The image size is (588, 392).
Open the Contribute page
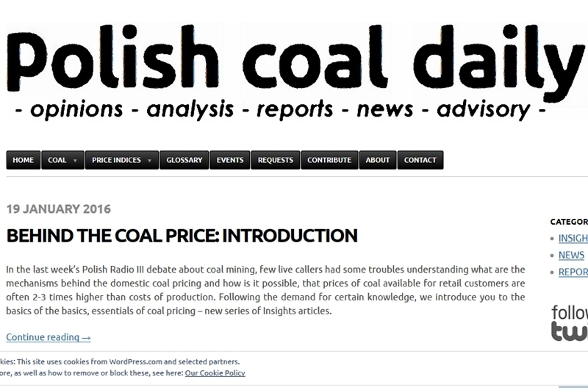tap(329, 160)
